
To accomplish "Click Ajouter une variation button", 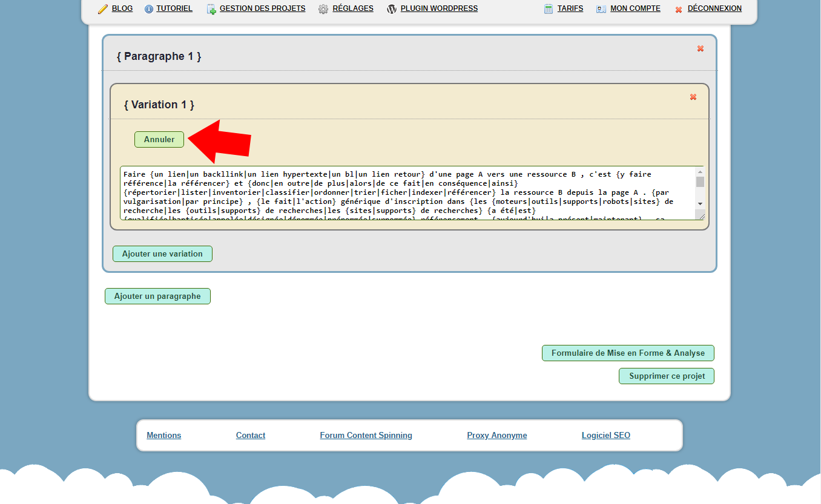I will point(162,254).
